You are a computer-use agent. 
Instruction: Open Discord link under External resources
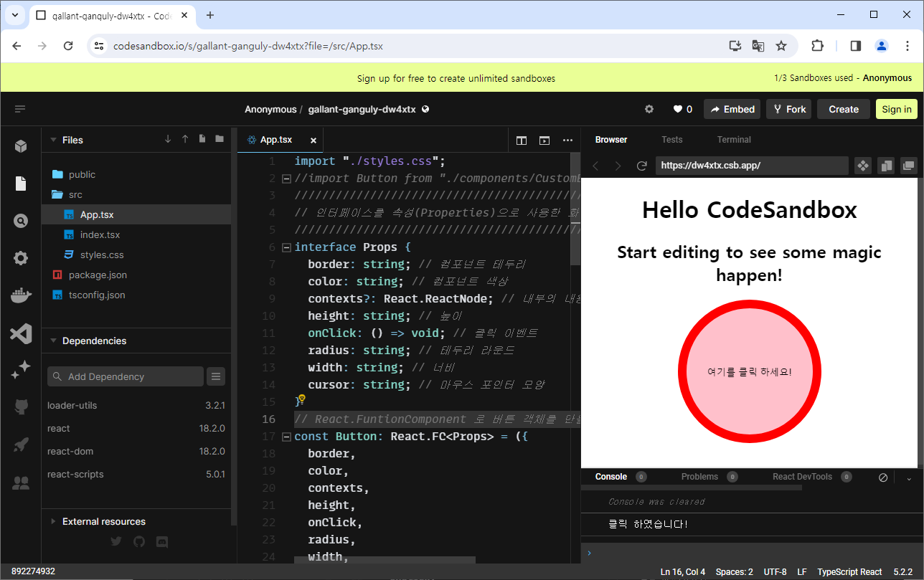pos(162,541)
